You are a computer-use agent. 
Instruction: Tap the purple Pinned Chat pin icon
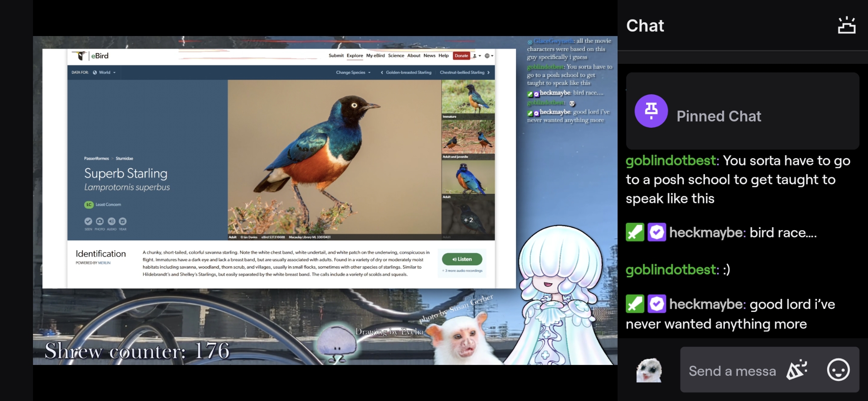[x=651, y=111]
